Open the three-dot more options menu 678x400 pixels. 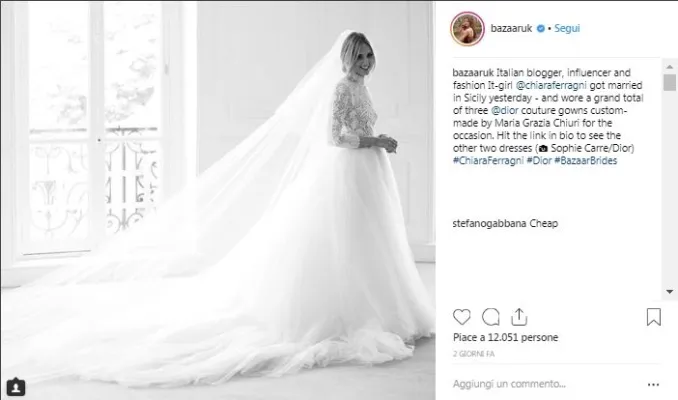pyautogui.click(x=653, y=384)
